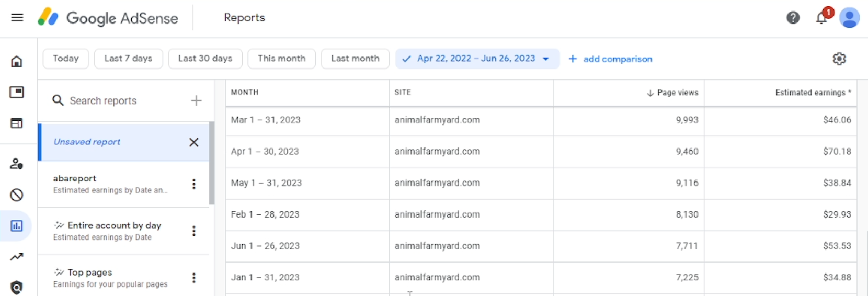Select the Last 7 days filter

coord(129,59)
